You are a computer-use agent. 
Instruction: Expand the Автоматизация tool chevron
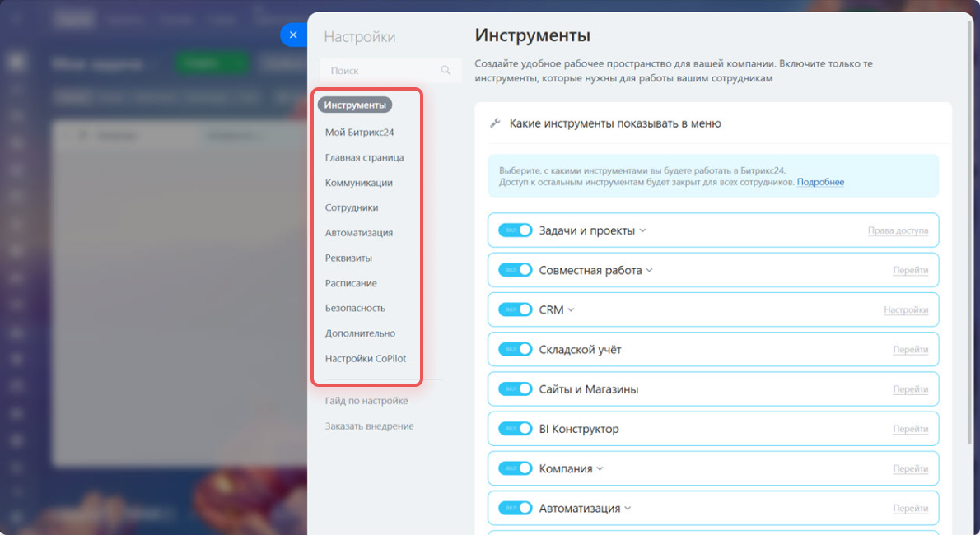click(x=628, y=509)
